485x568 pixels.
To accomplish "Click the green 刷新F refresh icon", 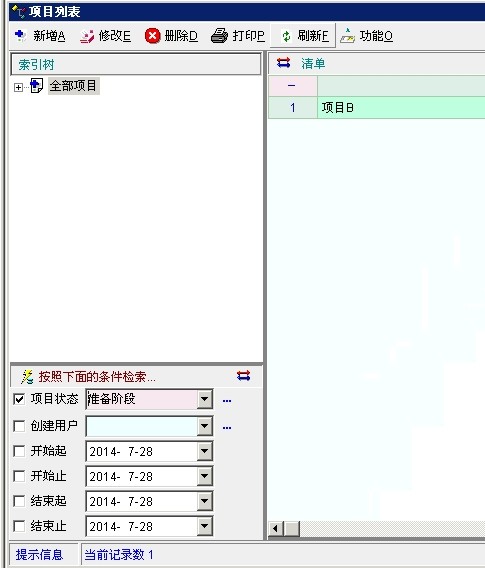I will 286,36.
